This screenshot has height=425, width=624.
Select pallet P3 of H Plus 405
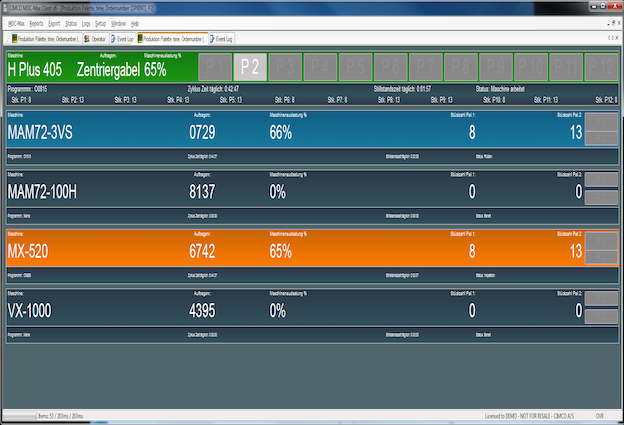tap(285, 67)
